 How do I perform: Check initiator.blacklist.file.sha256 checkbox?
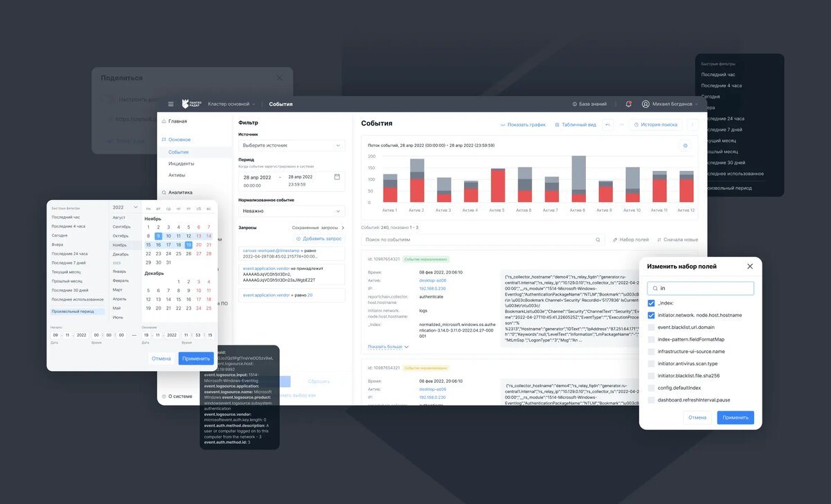click(651, 376)
